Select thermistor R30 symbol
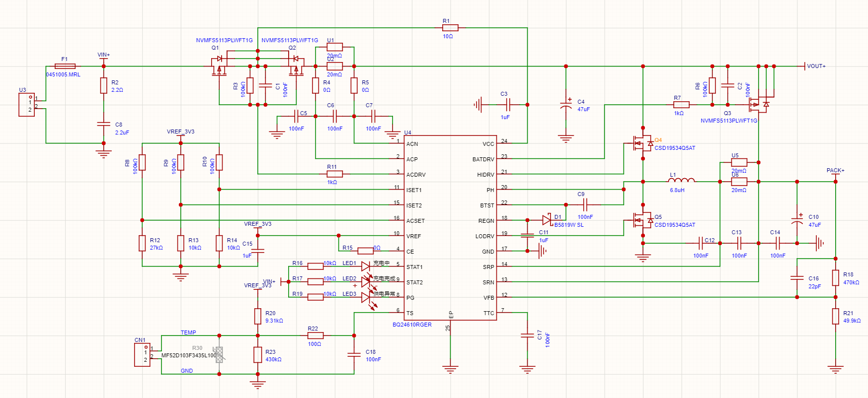 tap(219, 354)
